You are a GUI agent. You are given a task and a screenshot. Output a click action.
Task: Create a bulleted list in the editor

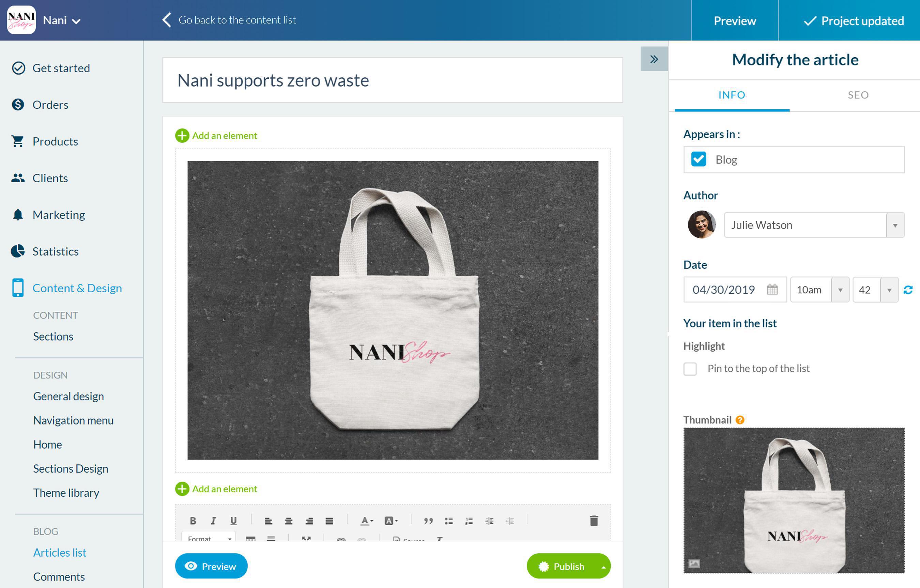coord(449,520)
